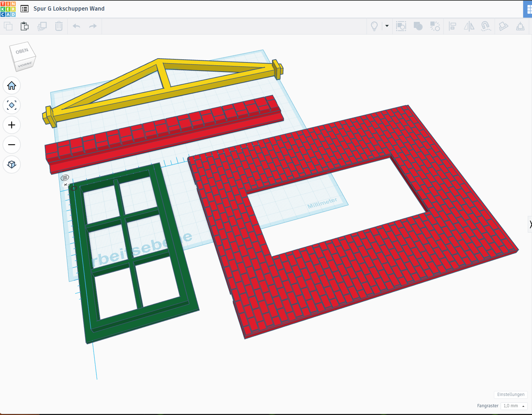Click OBEN face on view cube

22,52
